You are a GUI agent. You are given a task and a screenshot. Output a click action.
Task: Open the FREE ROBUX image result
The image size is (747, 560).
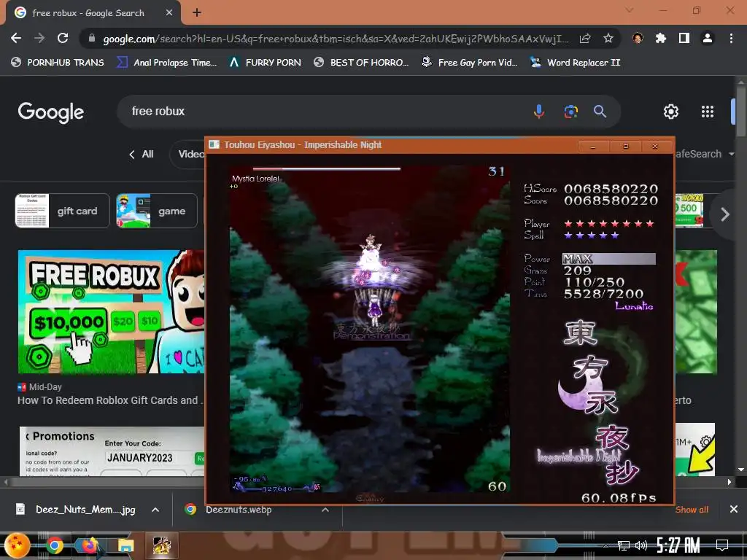click(x=112, y=311)
